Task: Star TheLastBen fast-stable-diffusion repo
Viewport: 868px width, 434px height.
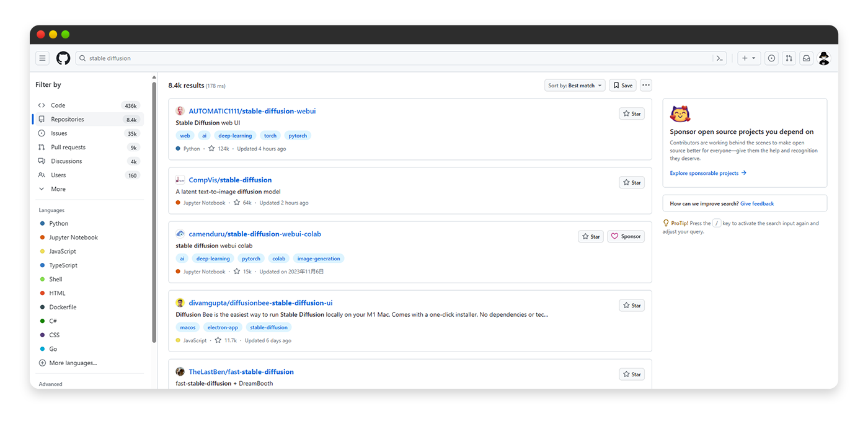Action: pos(632,374)
